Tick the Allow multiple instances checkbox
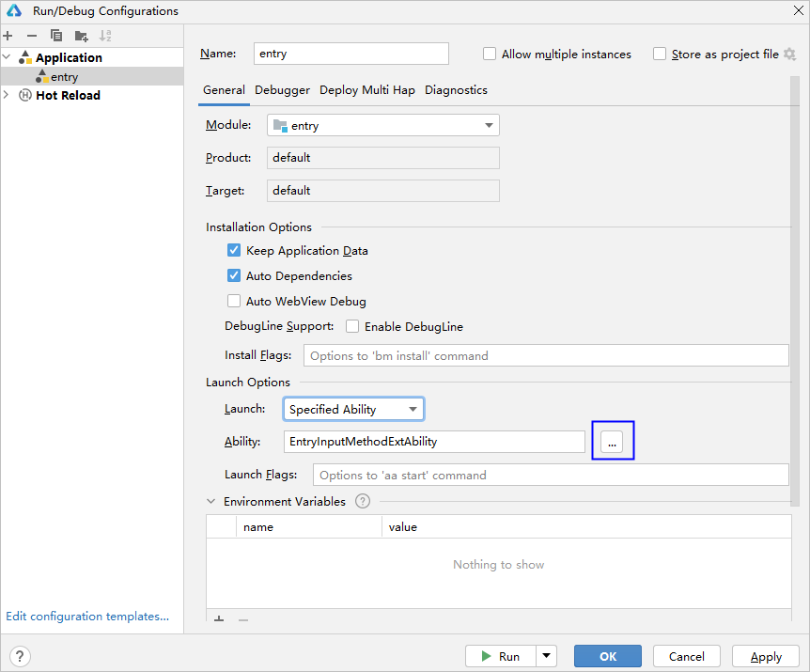 coord(490,55)
